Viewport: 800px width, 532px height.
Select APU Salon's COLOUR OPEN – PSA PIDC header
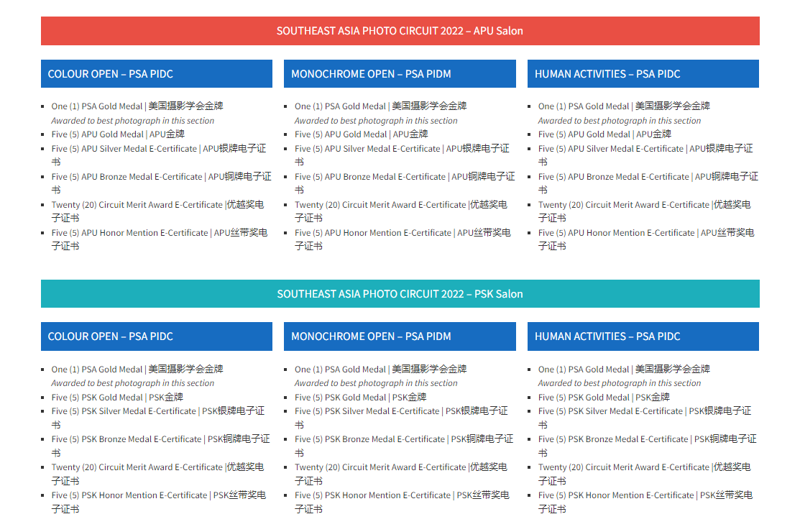coord(157,74)
